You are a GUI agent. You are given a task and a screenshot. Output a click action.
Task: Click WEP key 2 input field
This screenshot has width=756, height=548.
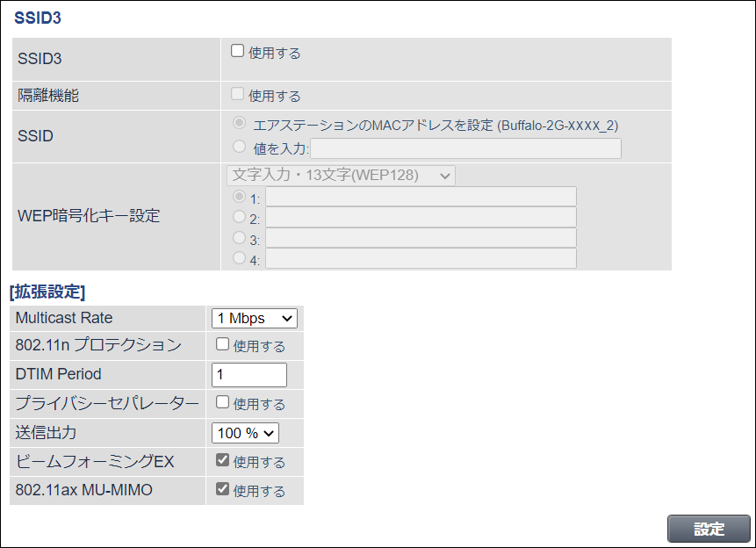[x=421, y=218]
